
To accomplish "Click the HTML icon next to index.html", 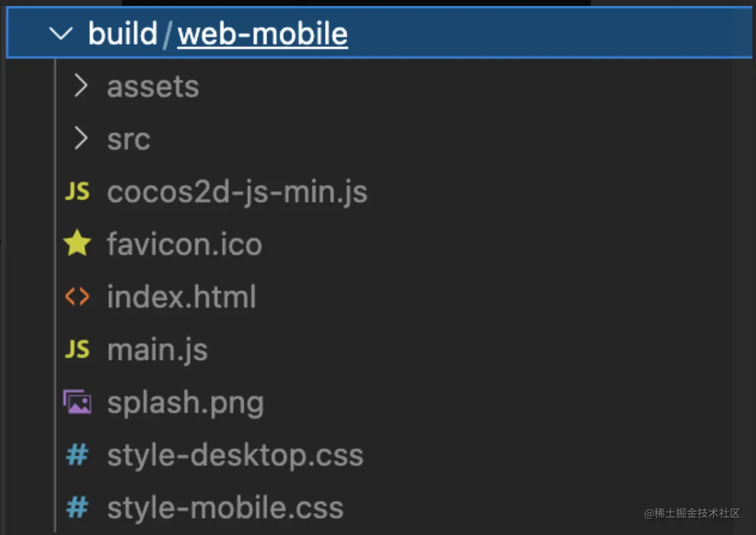I will pyautogui.click(x=77, y=296).
